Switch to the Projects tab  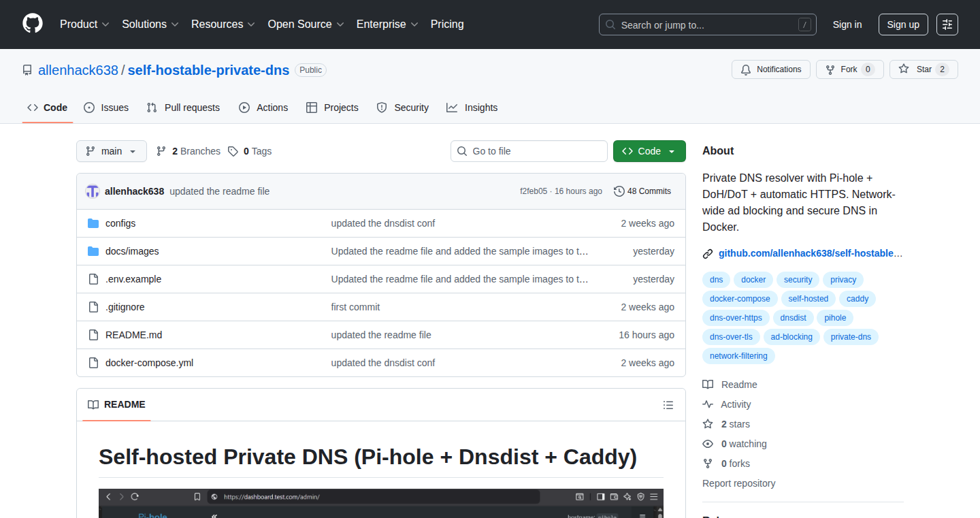pyautogui.click(x=332, y=108)
